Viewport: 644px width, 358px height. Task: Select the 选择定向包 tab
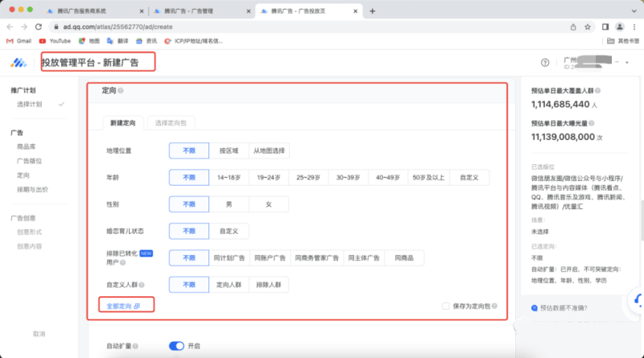(x=171, y=123)
